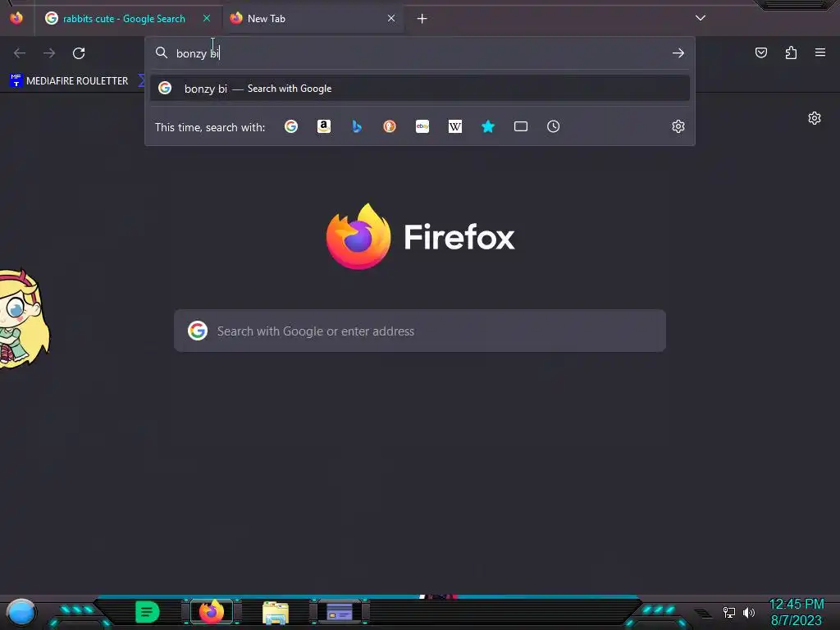Search with Google one-off engine icon
The height and width of the screenshot is (630, 840).
(291, 126)
